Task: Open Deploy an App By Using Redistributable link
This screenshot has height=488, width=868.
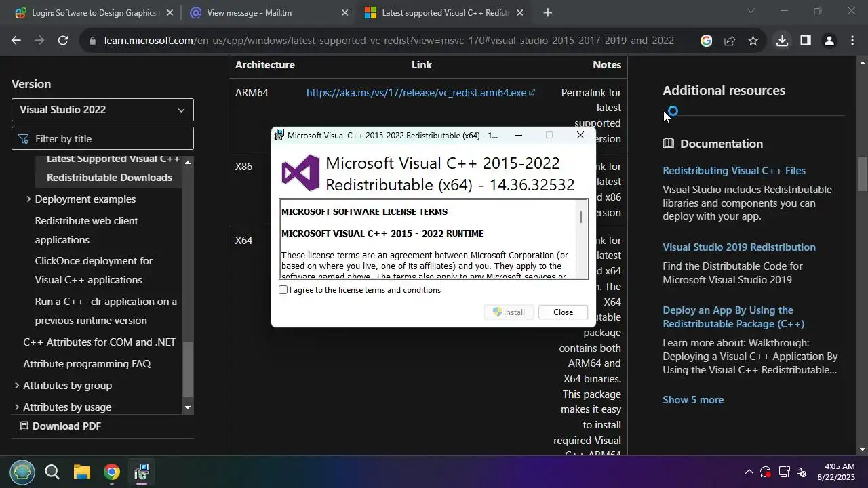Action: pyautogui.click(x=733, y=317)
